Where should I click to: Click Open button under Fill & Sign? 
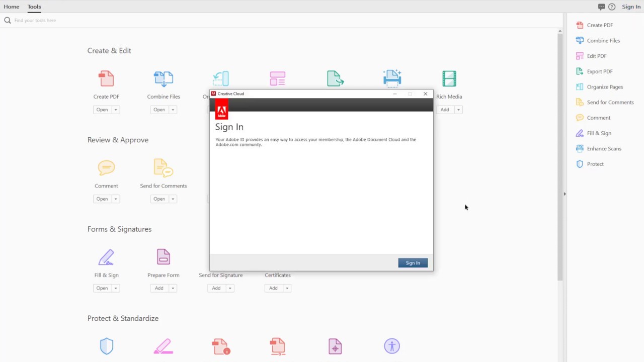(x=102, y=288)
